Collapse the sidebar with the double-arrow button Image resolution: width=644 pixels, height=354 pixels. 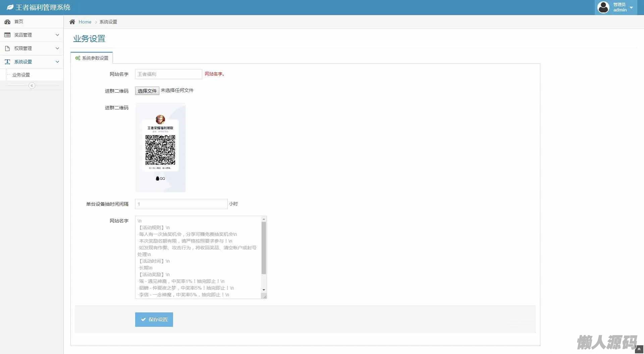(x=32, y=86)
